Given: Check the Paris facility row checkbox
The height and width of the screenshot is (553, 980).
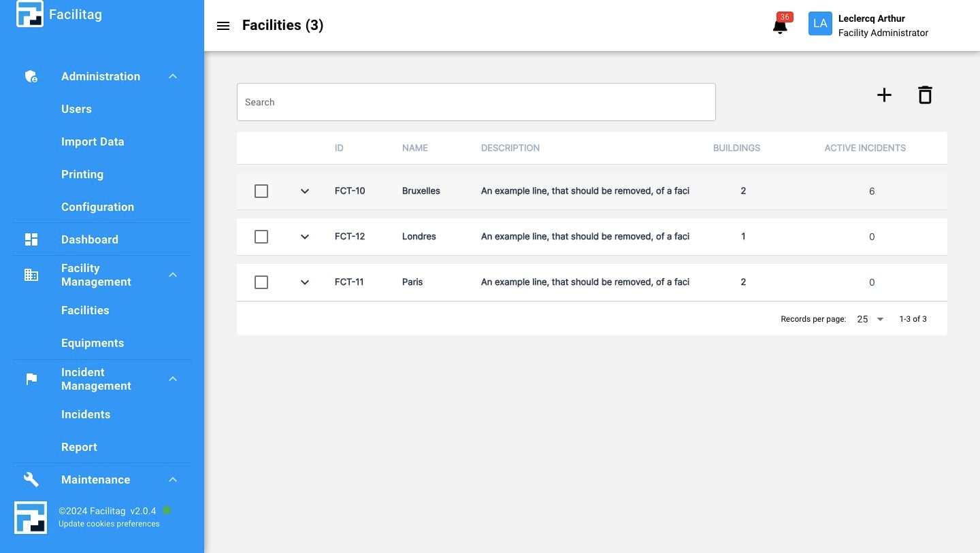Looking at the screenshot, I should pyautogui.click(x=261, y=282).
